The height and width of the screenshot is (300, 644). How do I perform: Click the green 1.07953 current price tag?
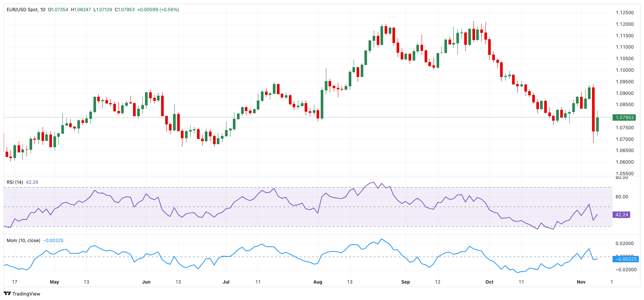tap(625, 118)
